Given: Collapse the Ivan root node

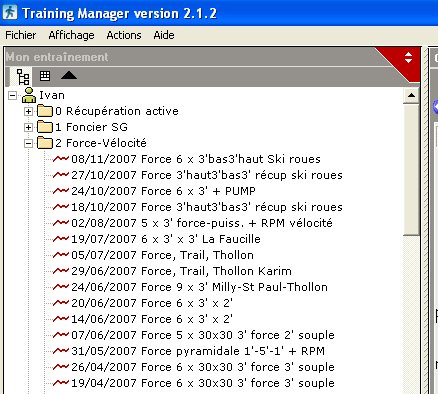Looking at the screenshot, I should (12, 96).
